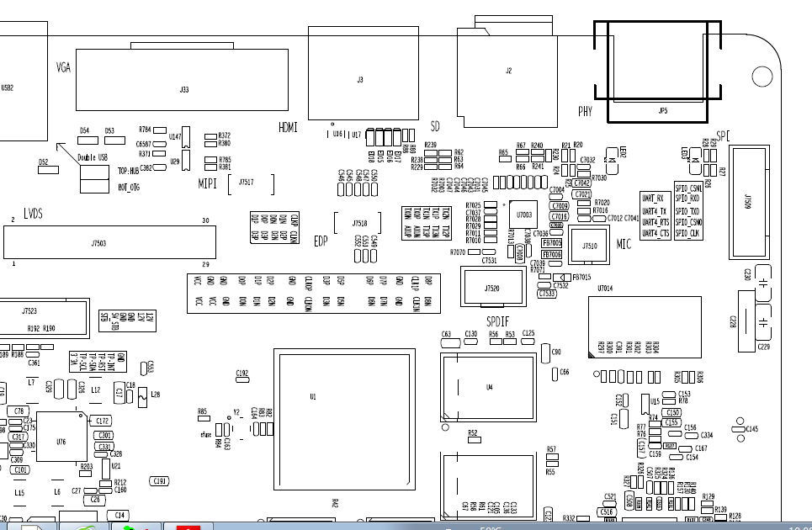Select the LVDS silkscreen label
812x530 pixels.
tap(33, 214)
